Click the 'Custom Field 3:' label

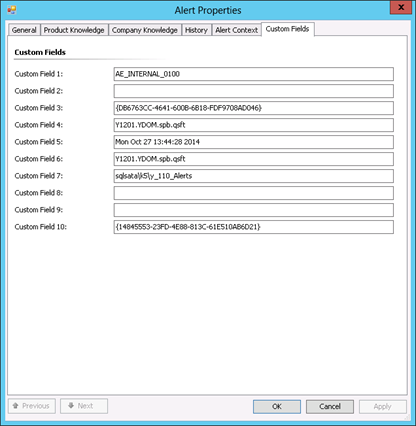tap(39, 108)
